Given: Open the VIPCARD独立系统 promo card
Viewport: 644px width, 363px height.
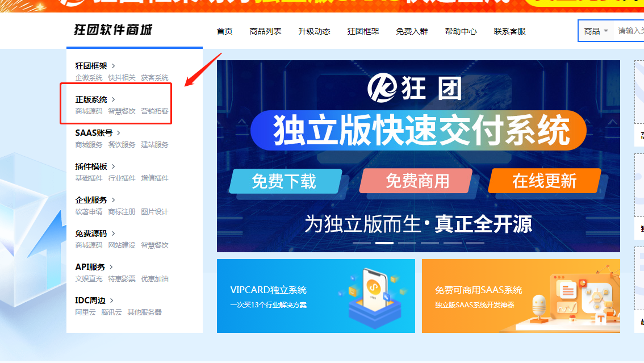Looking at the screenshot, I should click(316, 296).
